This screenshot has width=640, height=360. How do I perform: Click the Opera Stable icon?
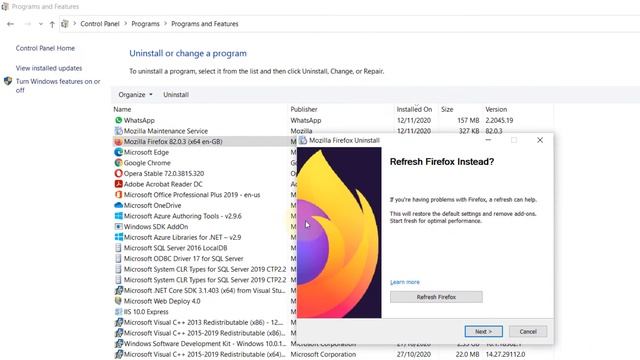click(x=118, y=173)
